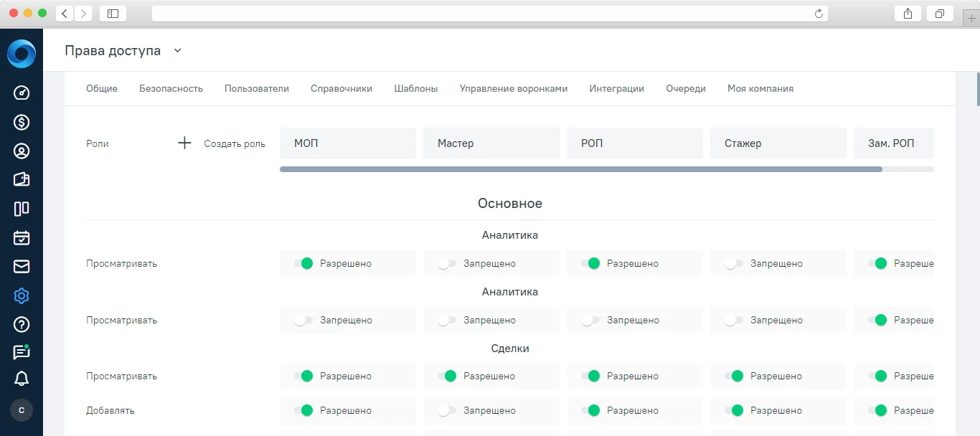Switch to the Моя компания tab
980x436 pixels.
coord(760,88)
